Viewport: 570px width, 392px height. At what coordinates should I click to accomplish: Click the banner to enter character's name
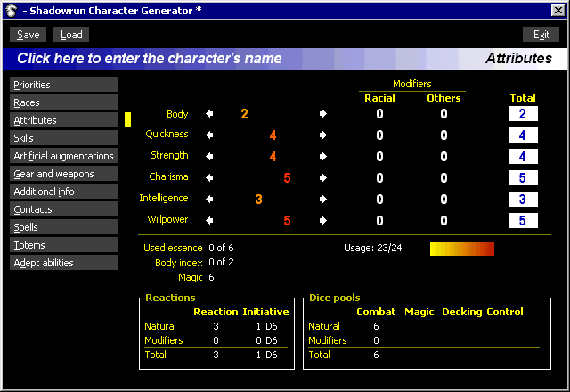click(150, 59)
